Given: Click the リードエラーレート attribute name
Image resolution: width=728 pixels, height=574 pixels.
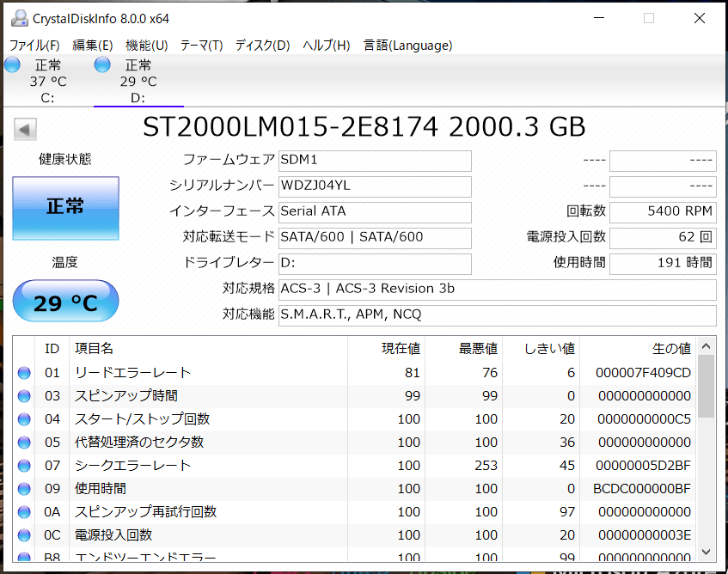Looking at the screenshot, I should 132,373.
